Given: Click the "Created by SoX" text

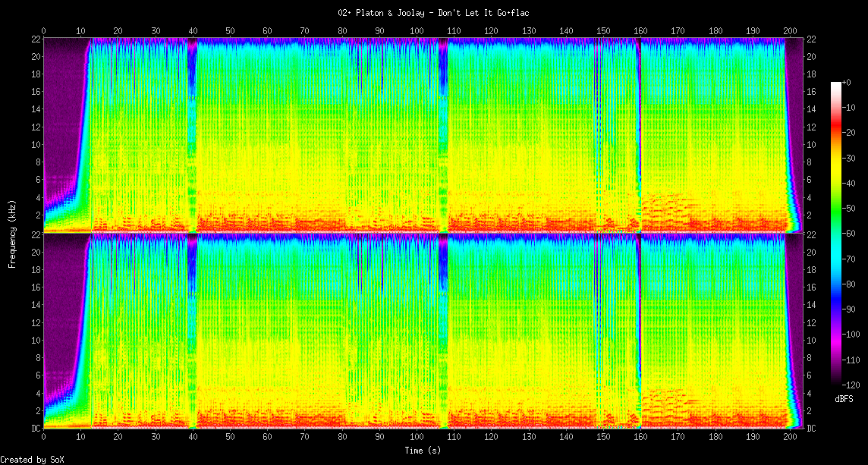Looking at the screenshot, I should pyautogui.click(x=32, y=460).
